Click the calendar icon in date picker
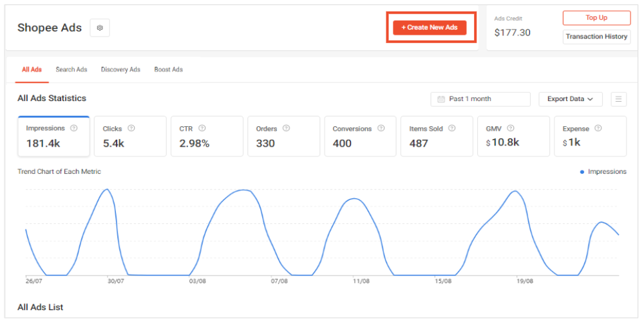 (x=441, y=99)
